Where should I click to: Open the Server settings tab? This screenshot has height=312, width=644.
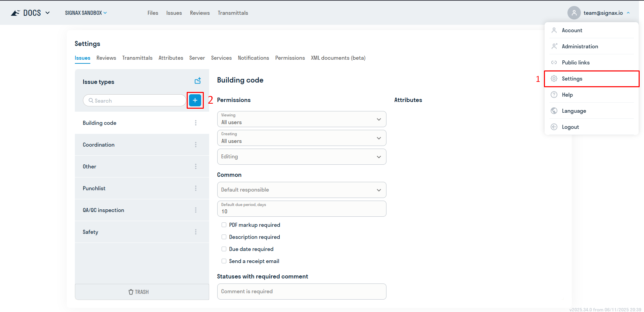197,58
